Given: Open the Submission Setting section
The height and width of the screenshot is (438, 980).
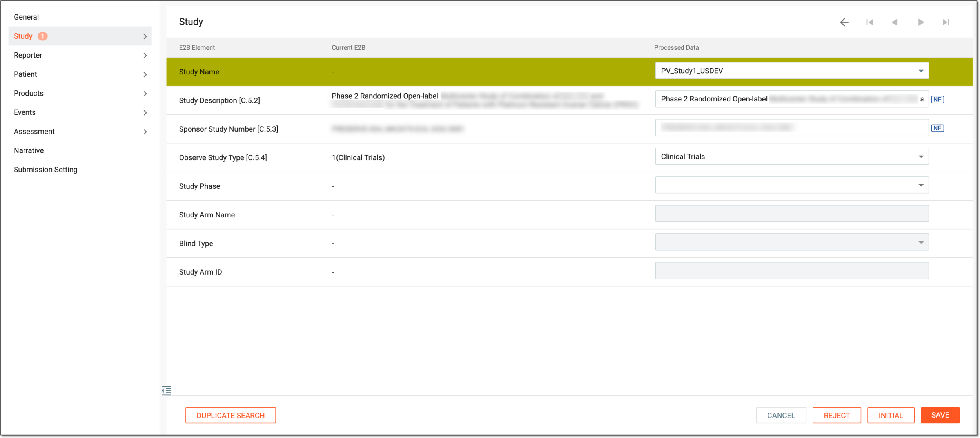Looking at the screenshot, I should tap(45, 170).
